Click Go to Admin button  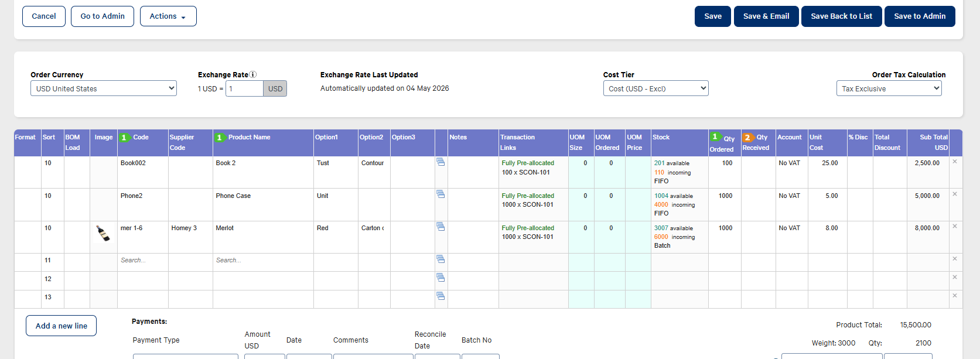tap(103, 16)
